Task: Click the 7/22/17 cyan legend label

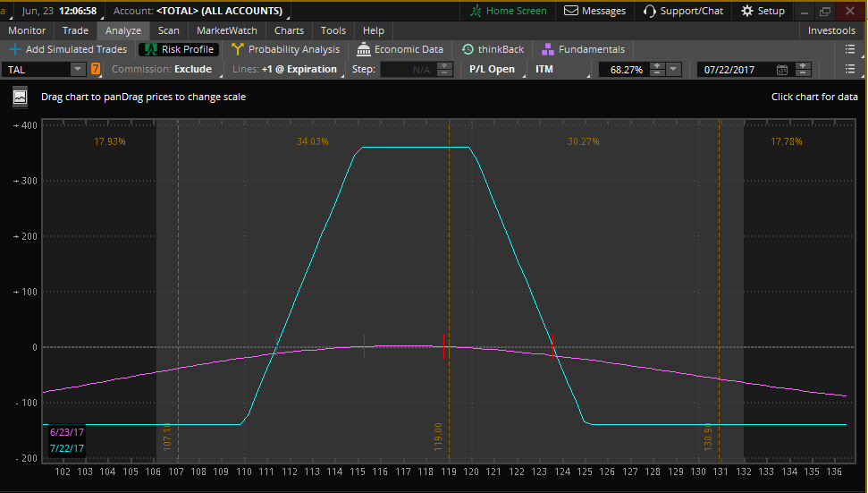Action: (x=67, y=448)
